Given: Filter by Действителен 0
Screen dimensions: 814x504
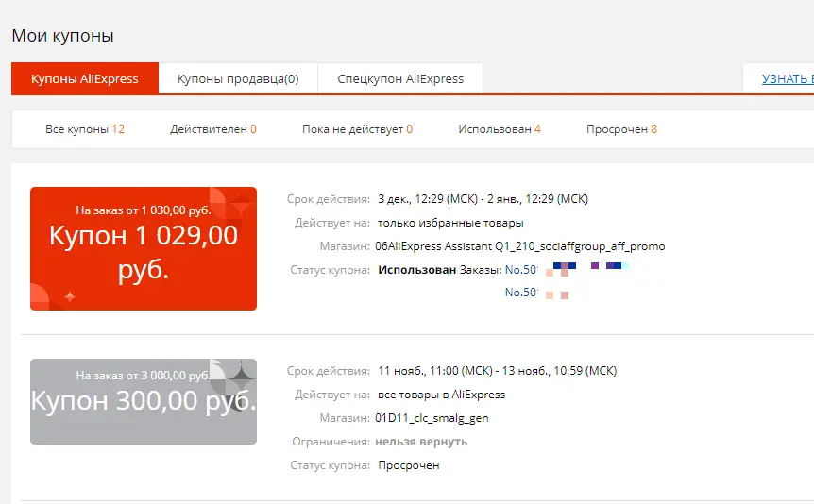Looking at the screenshot, I should coord(212,129).
